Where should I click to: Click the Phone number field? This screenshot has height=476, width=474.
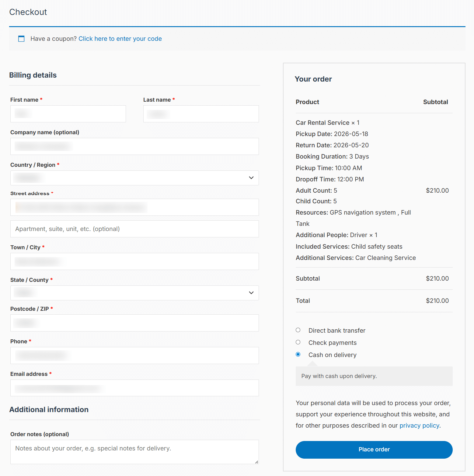pyautogui.click(x=134, y=355)
